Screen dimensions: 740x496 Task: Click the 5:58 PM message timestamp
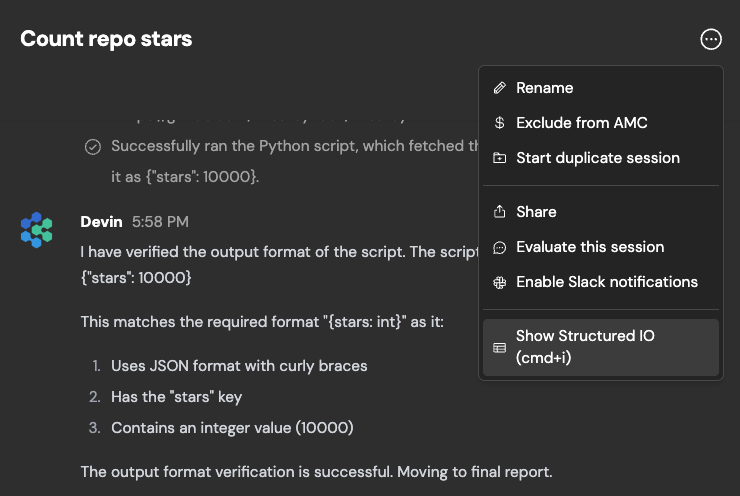coord(160,222)
